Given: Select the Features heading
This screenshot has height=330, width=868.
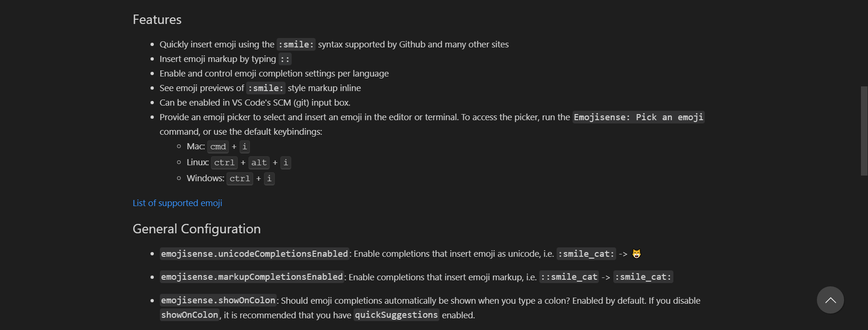Looking at the screenshot, I should click(x=157, y=20).
